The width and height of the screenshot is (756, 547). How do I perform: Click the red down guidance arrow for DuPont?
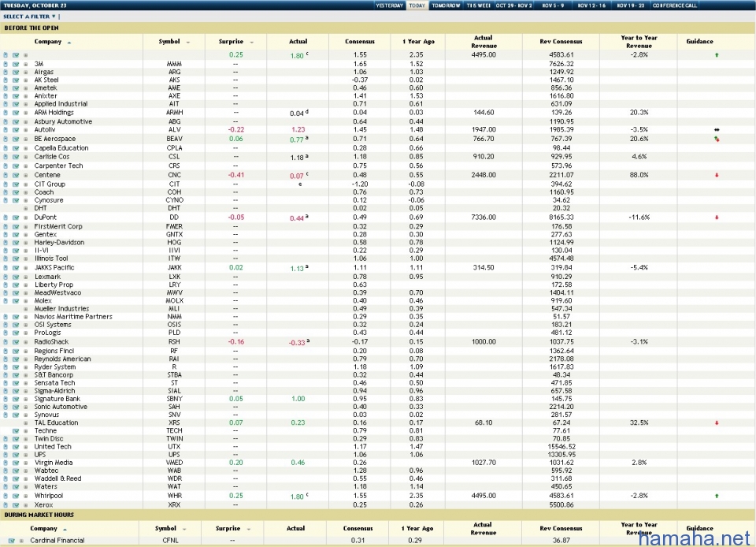point(717,218)
